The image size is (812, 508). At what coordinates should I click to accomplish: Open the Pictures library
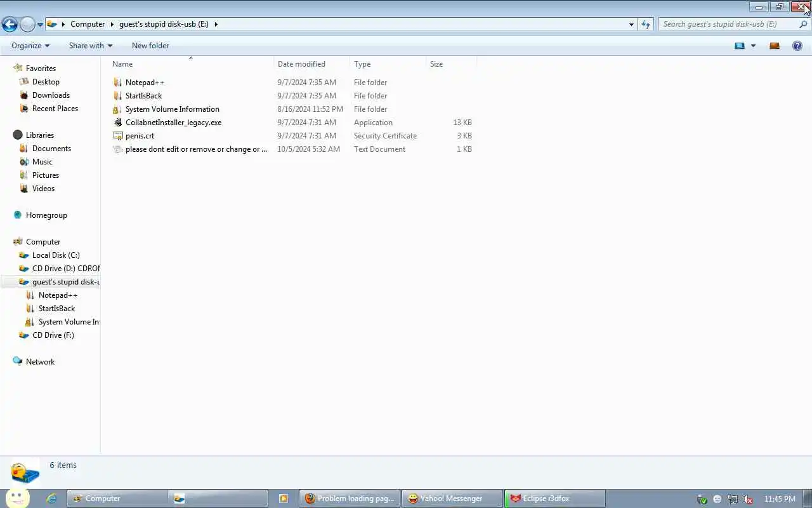pos(46,175)
